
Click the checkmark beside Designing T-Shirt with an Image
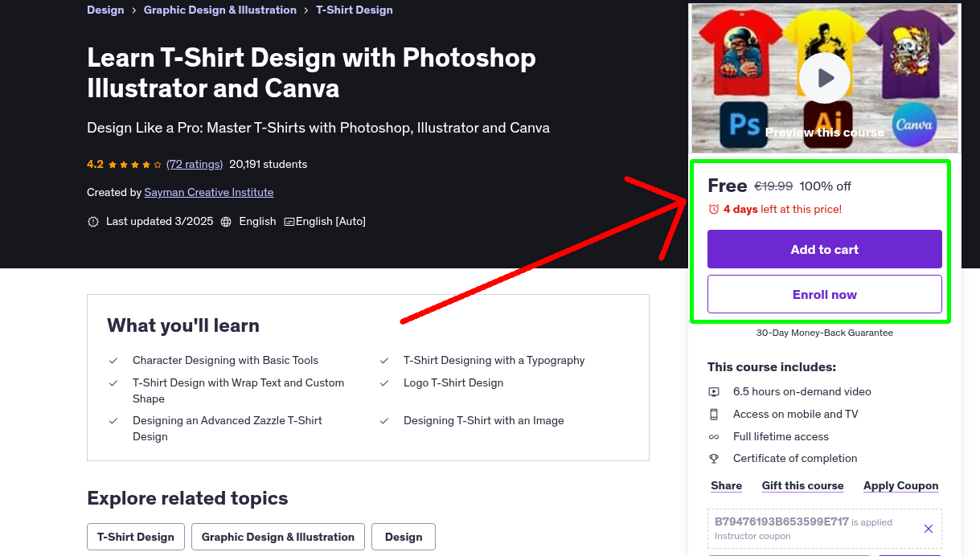click(385, 421)
